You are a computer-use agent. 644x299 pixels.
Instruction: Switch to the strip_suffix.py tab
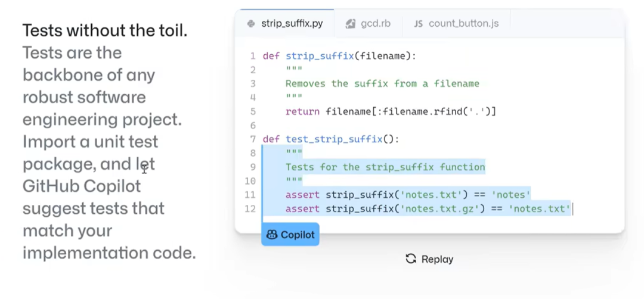(x=292, y=24)
